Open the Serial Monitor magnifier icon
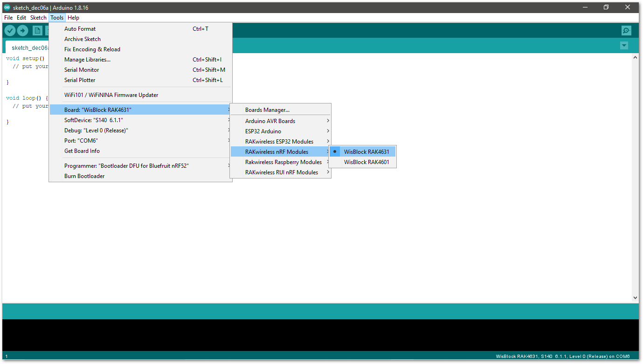Image resolution: width=643 pixels, height=364 pixels. 626,31
